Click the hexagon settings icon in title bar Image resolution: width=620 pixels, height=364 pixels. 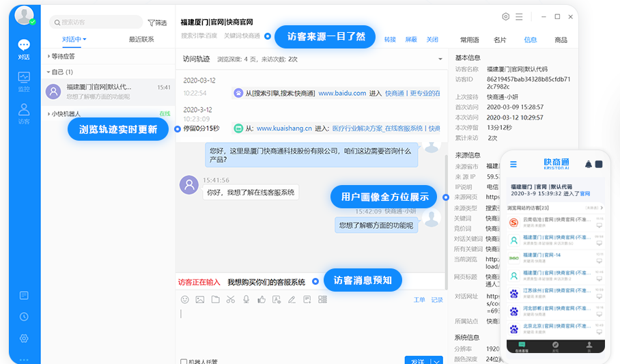[505, 16]
